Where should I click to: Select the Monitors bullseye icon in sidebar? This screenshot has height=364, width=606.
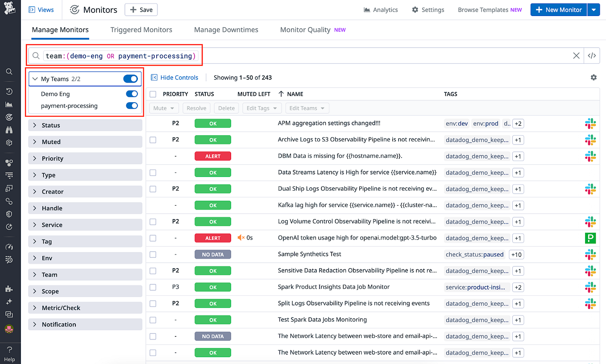click(9, 117)
